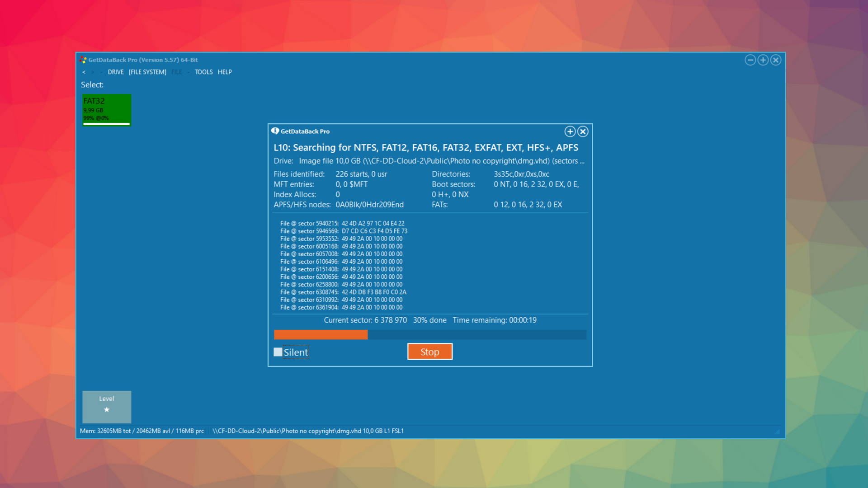Click the Mem status bar entry

point(142,431)
